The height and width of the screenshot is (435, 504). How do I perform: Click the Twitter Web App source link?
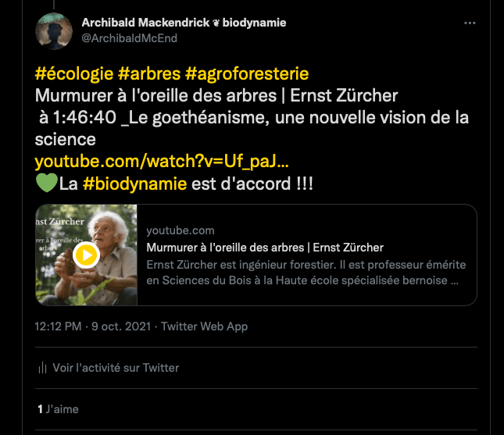pyautogui.click(x=204, y=326)
